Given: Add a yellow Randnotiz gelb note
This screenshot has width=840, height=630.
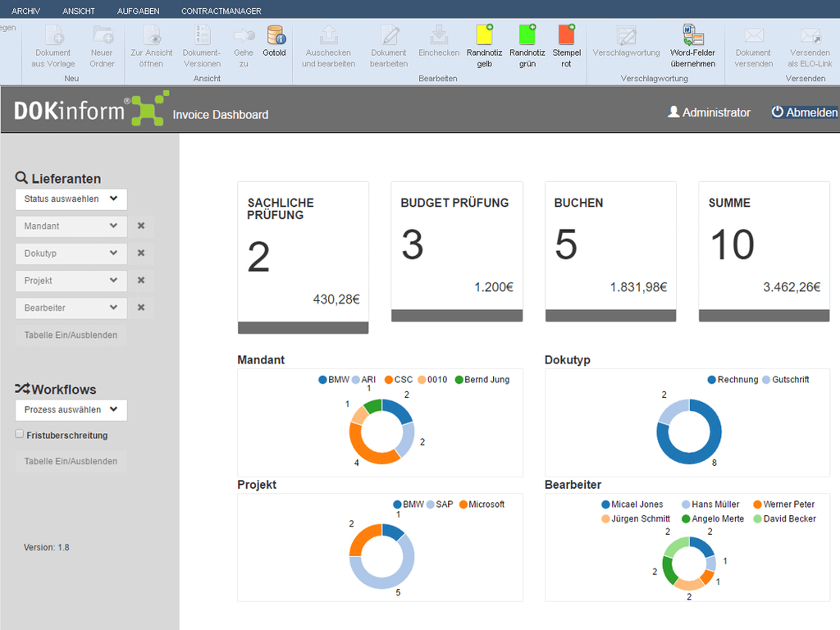Looking at the screenshot, I should tap(484, 34).
